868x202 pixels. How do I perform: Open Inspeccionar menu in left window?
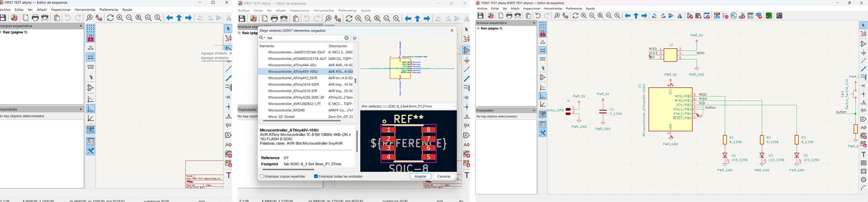61,9
